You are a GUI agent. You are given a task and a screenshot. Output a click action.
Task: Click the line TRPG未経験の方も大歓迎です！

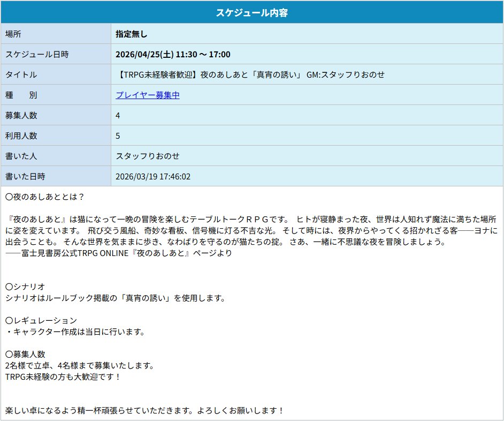[x=63, y=377]
